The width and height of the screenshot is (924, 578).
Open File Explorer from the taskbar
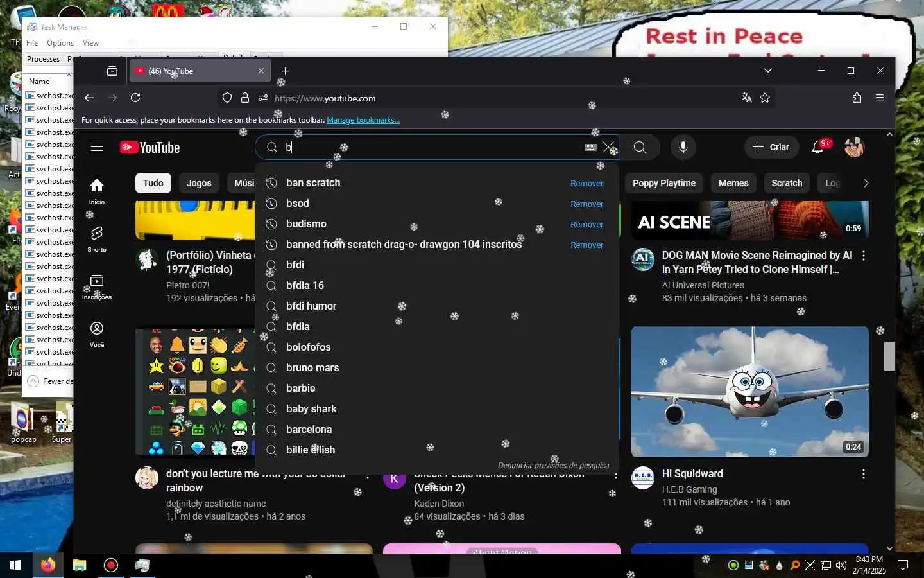pos(80,565)
